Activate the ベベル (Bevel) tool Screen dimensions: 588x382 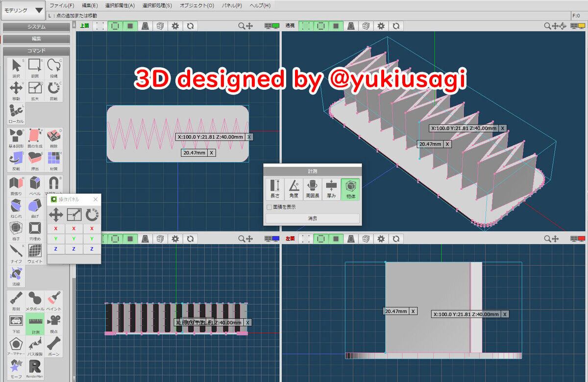[x=35, y=186]
